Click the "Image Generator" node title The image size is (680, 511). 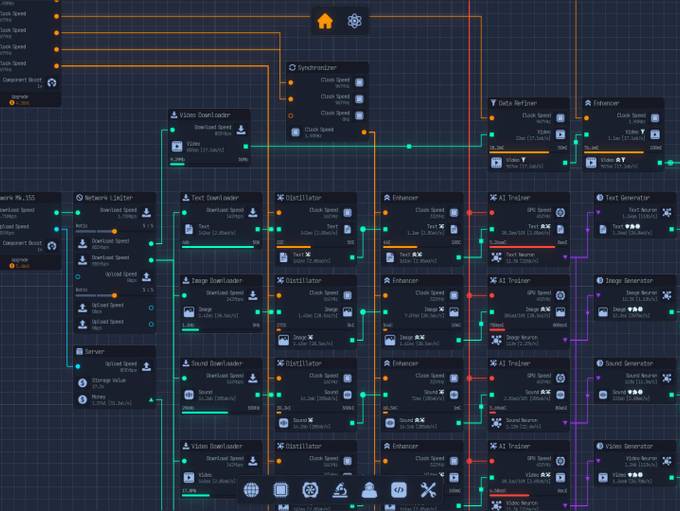[x=629, y=281]
